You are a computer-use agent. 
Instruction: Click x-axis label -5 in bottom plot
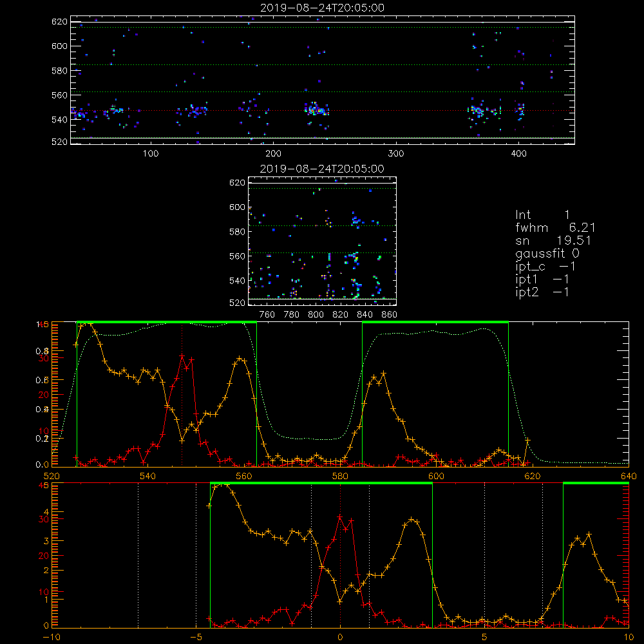coord(196,638)
